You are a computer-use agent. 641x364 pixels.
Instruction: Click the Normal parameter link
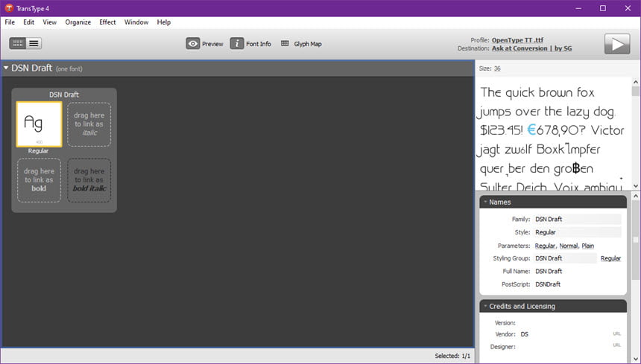click(568, 246)
